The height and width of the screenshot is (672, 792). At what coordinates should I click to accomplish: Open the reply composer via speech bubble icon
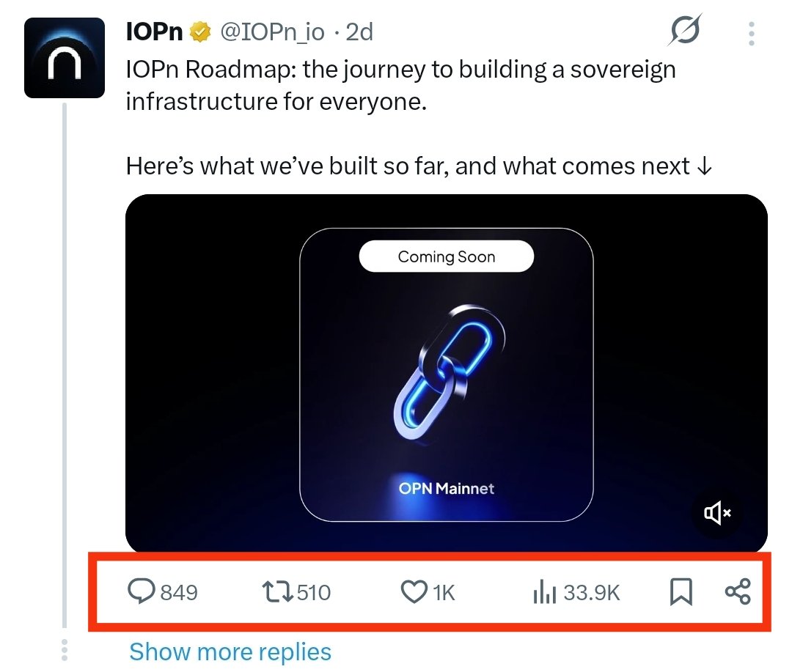pos(139,591)
